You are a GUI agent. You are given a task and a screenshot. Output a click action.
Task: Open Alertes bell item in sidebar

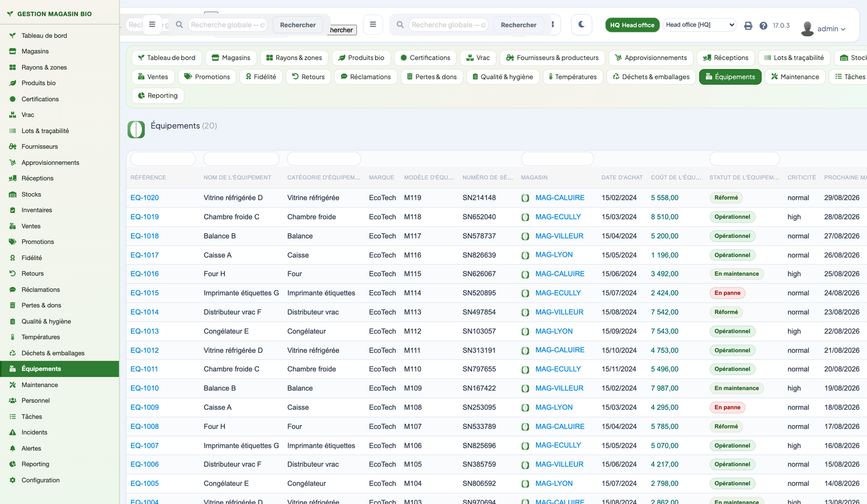coord(60,448)
